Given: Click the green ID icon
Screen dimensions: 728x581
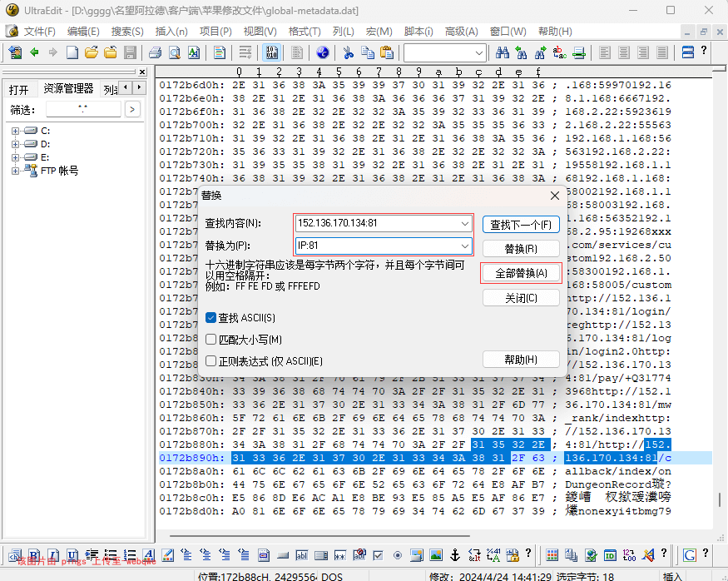Looking at the screenshot, I should click(x=610, y=554).
